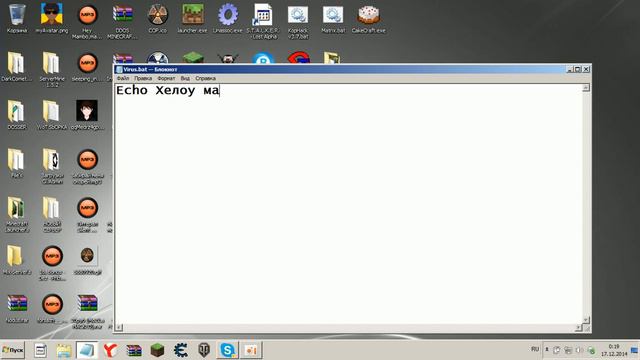The width and height of the screenshot is (640, 360).
Task: Click the volume speaker tray icon
Action: 579,350
